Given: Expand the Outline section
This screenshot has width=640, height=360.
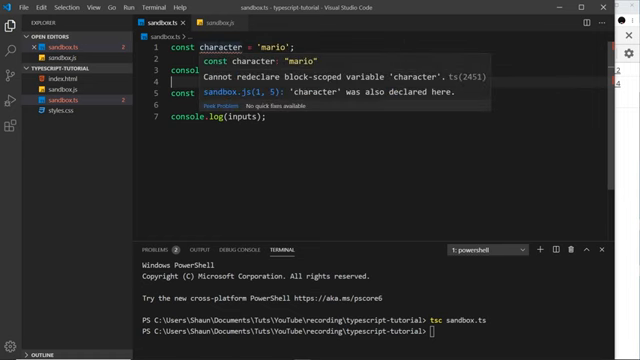Looking at the screenshot, I should tap(42, 355).
